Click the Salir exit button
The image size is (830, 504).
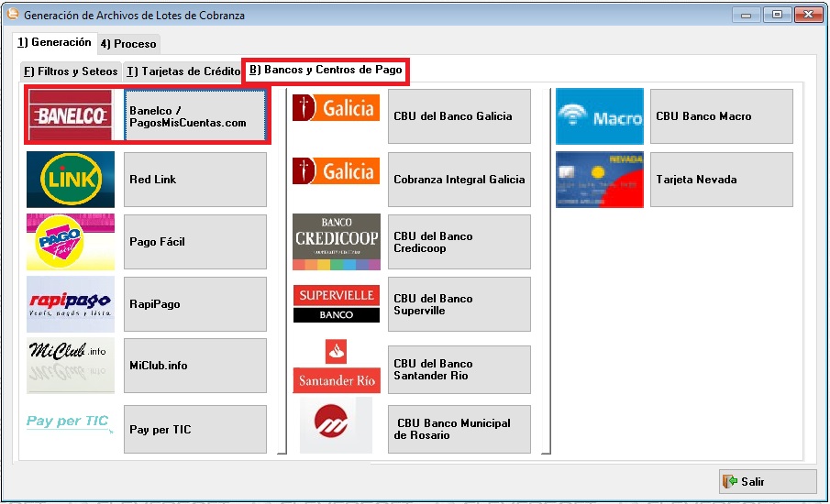coord(767,481)
